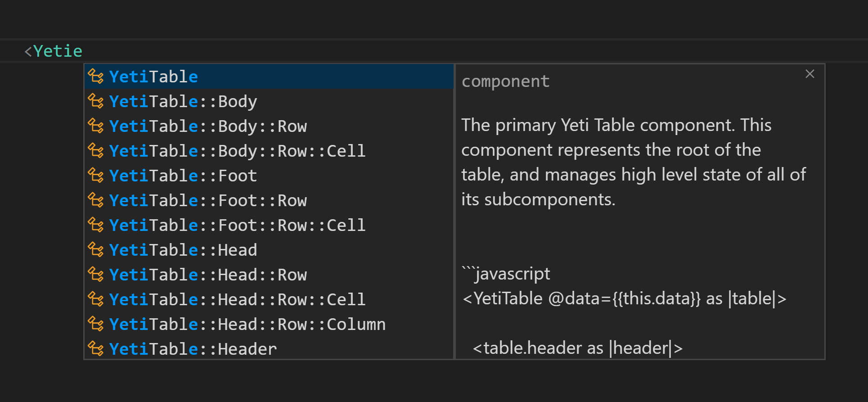Viewport: 868px width, 402px height.
Task: Choose the YetiTable::Head::Row::Cell entry
Action: [237, 300]
